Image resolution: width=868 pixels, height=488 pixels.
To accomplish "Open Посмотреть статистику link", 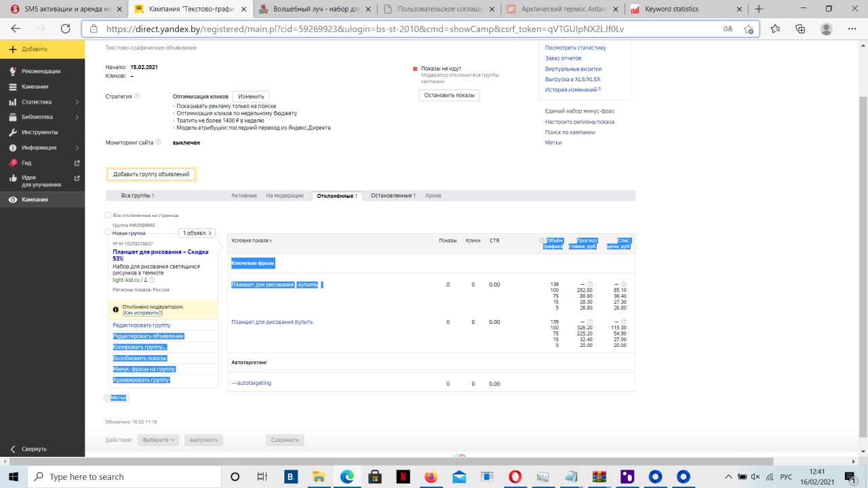I will tap(576, 47).
